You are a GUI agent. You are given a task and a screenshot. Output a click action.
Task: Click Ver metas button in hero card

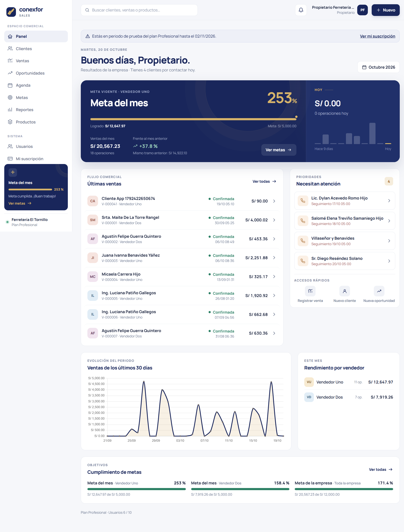pos(279,150)
